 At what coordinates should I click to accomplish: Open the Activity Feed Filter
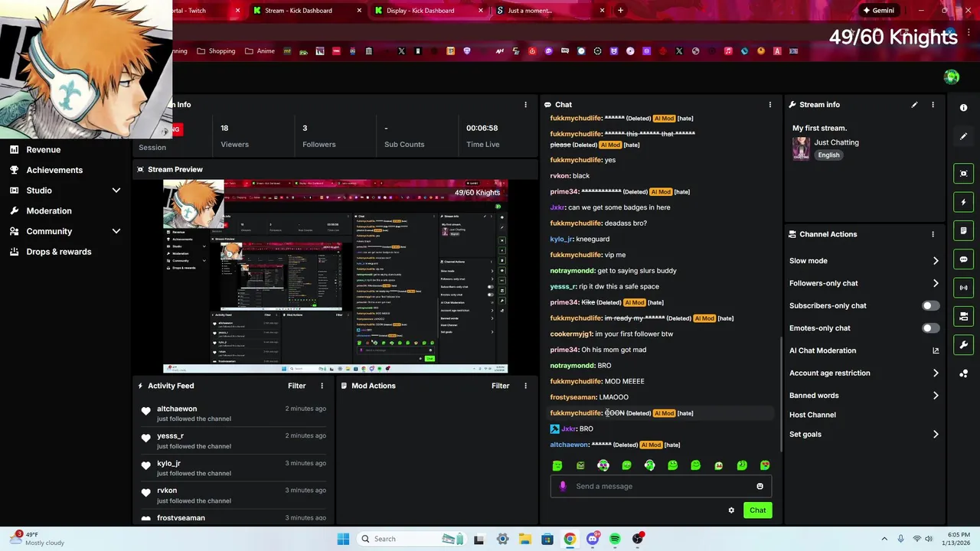click(x=296, y=386)
